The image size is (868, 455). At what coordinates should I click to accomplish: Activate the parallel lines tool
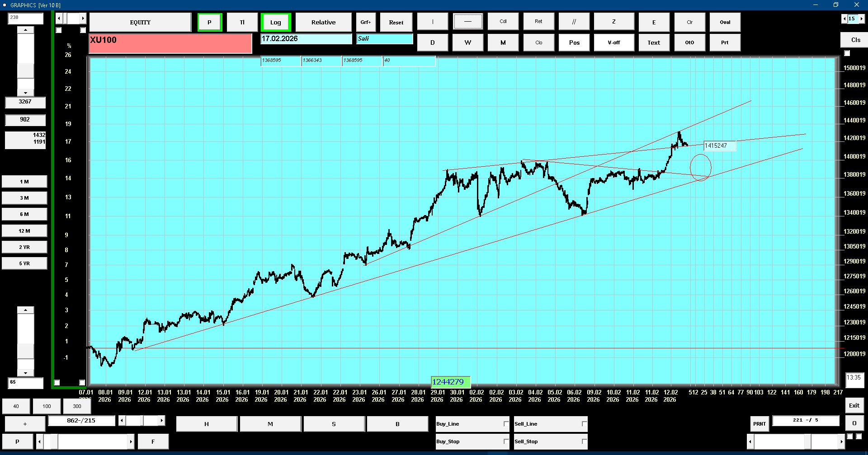(574, 22)
